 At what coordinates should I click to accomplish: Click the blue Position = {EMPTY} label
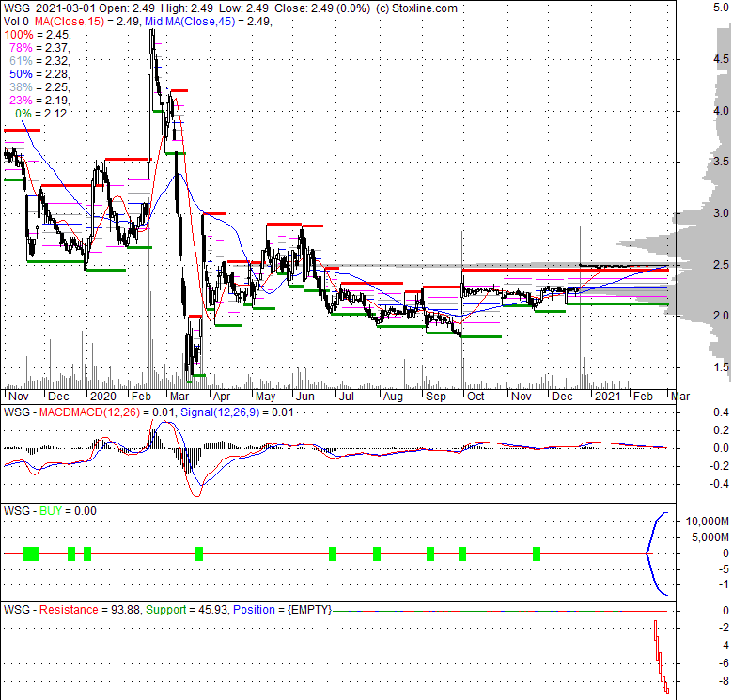click(x=282, y=610)
